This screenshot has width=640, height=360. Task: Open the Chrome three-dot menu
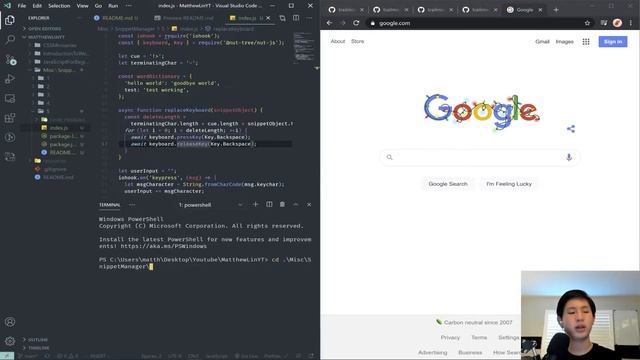[631, 23]
